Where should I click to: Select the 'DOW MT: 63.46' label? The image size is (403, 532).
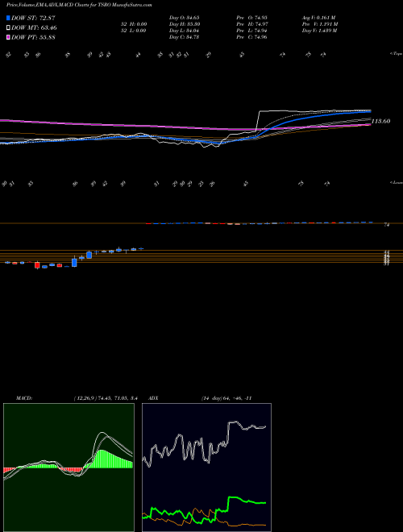pos(34,27)
